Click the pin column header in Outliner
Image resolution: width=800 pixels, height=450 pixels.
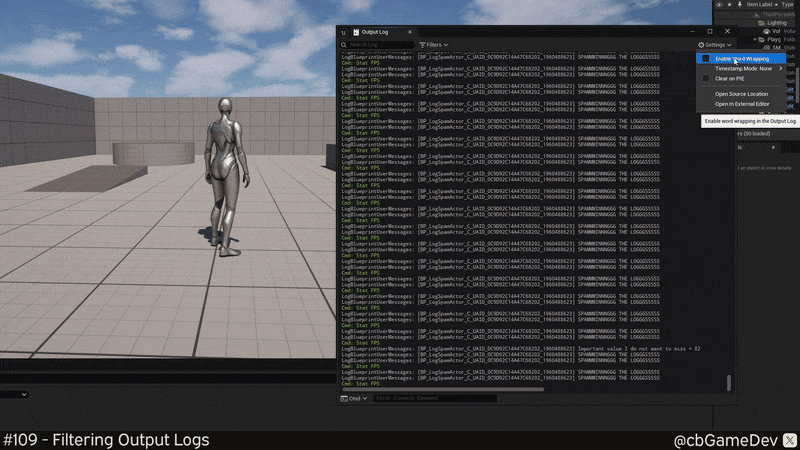(x=739, y=5)
